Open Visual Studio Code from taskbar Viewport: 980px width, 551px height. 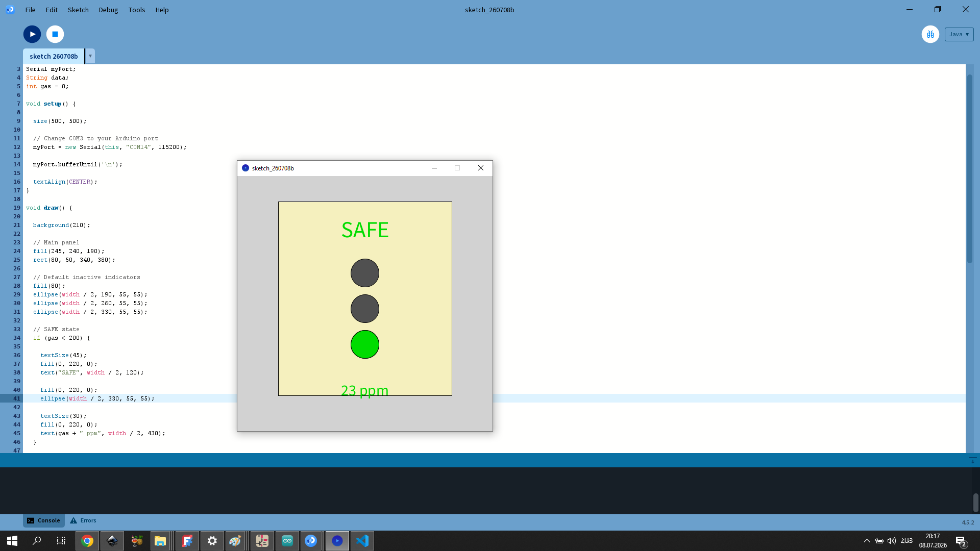[362, 541]
